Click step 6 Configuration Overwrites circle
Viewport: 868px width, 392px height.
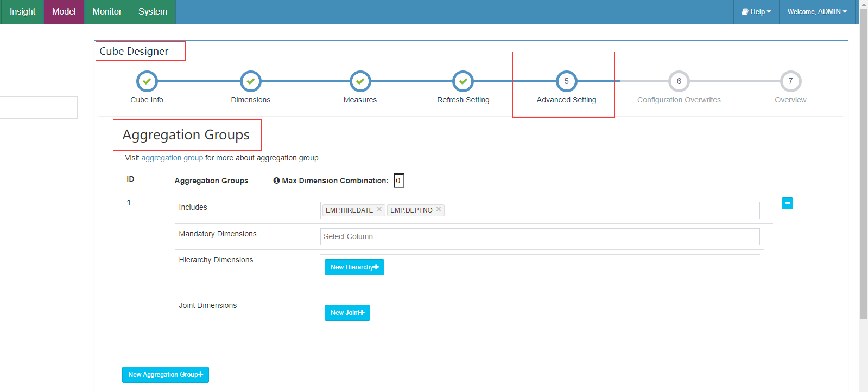(679, 81)
